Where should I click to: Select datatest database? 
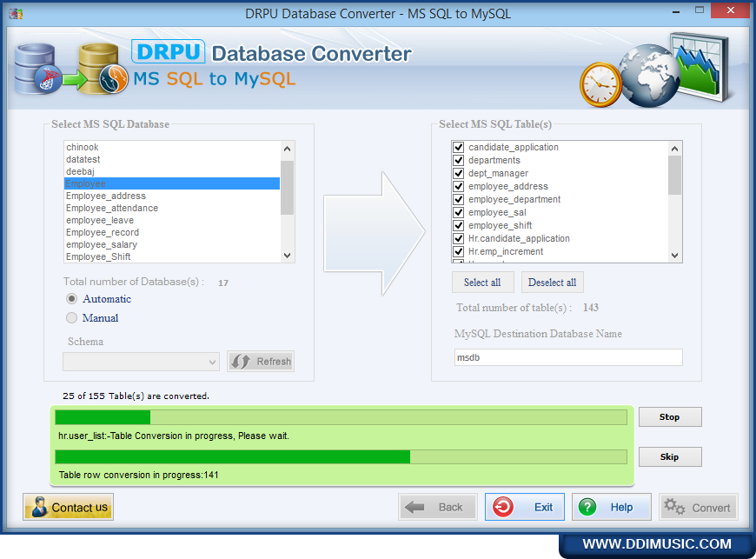(x=172, y=159)
